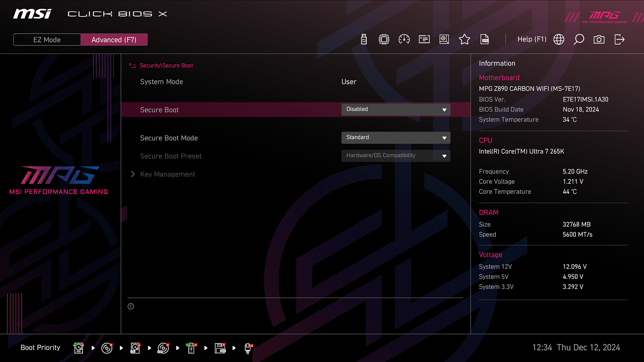Screen dimensions: 644x362
Task: Click the DRAM speed 5600 MT/s value
Action: point(578,234)
